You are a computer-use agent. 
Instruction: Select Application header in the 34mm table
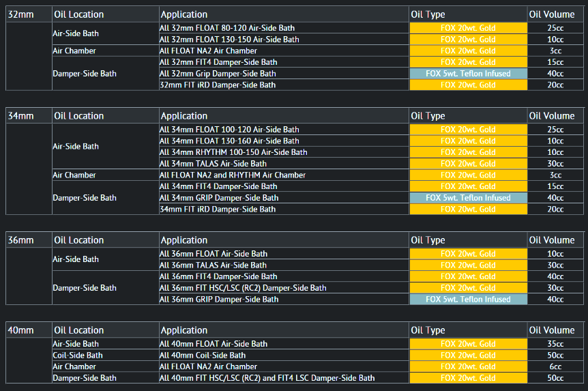point(184,116)
